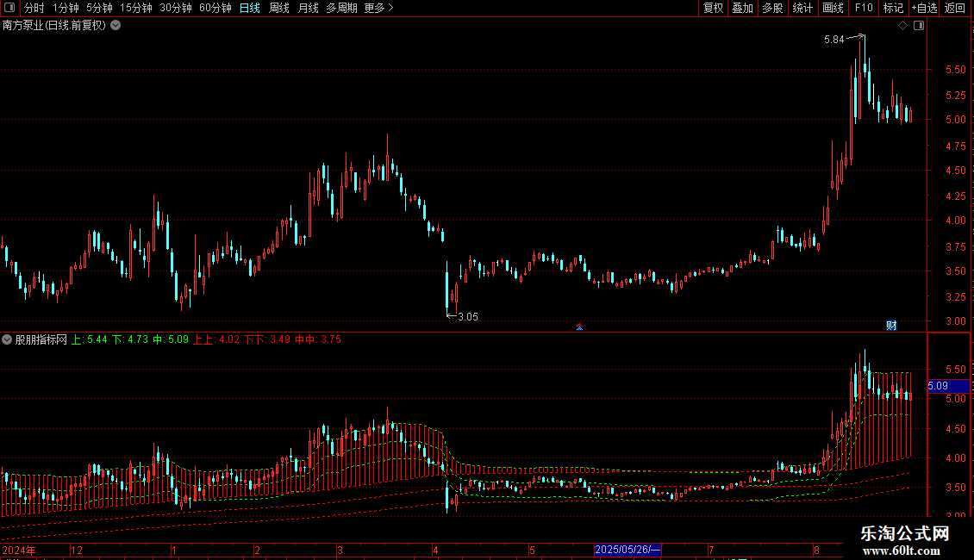974x560 pixels.
Task: Click the 南方泵业(日线.前复权) chart title
Action: coord(54,26)
